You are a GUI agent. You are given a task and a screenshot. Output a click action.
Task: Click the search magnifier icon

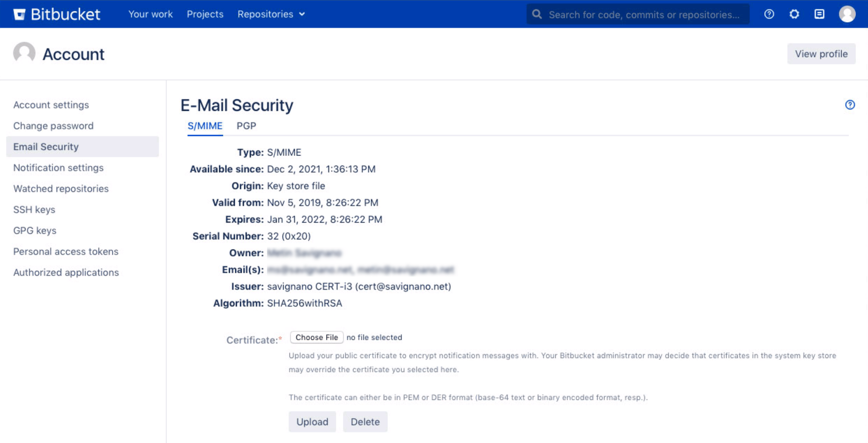click(537, 14)
